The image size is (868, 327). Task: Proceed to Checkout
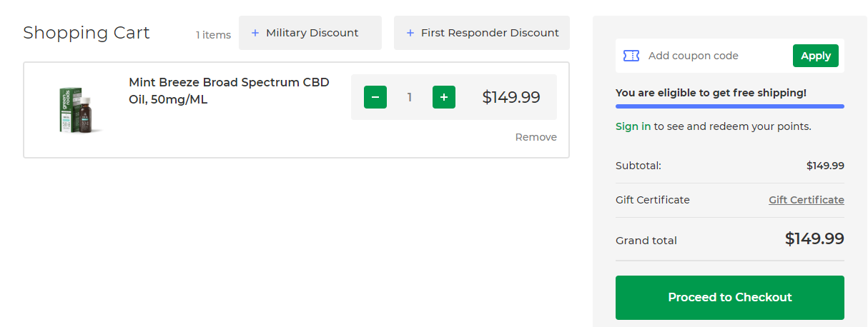pos(730,298)
